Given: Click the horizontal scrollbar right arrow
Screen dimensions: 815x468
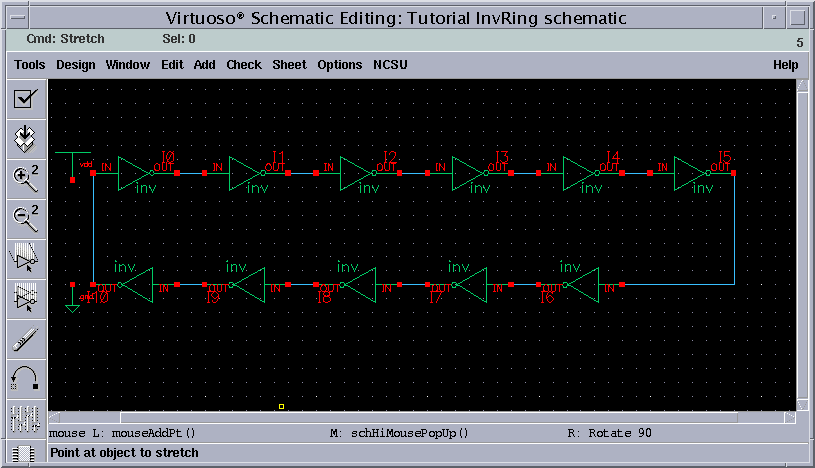Looking at the screenshot, I should click(790, 417).
